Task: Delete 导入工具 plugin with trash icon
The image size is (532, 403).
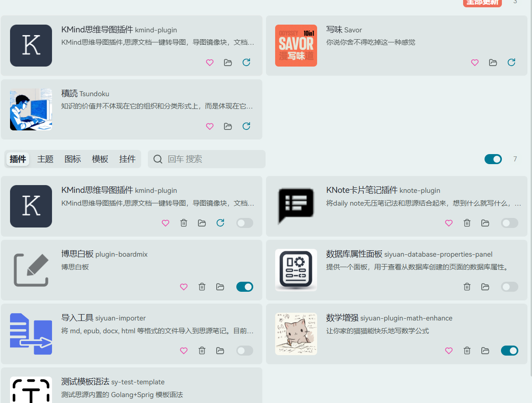Action: [x=202, y=351]
